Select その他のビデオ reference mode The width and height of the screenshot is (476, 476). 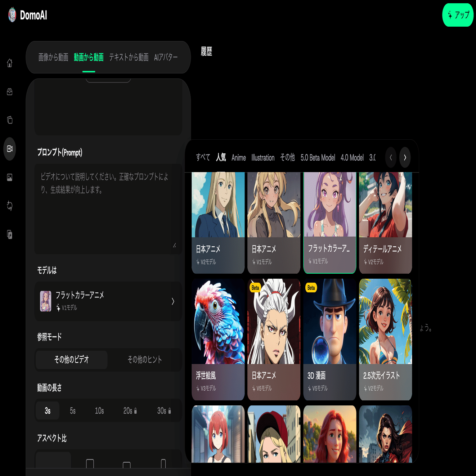(x=72, y=360)
